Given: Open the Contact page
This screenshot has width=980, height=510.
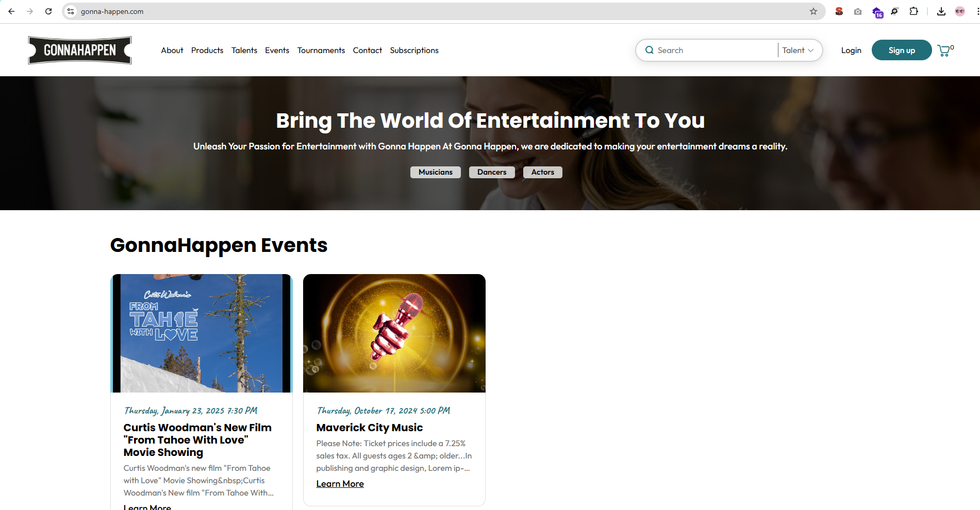Looking at the screenshot, I should (368, 50).
